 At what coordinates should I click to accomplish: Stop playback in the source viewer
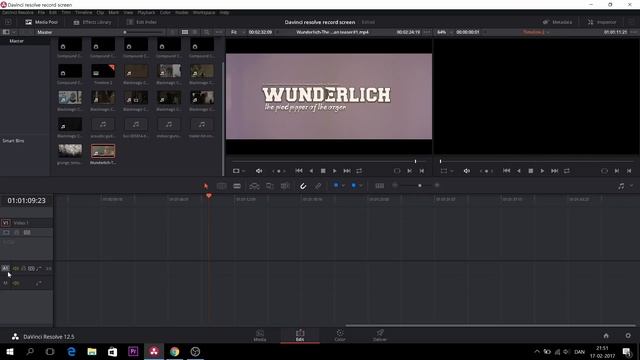323,171
